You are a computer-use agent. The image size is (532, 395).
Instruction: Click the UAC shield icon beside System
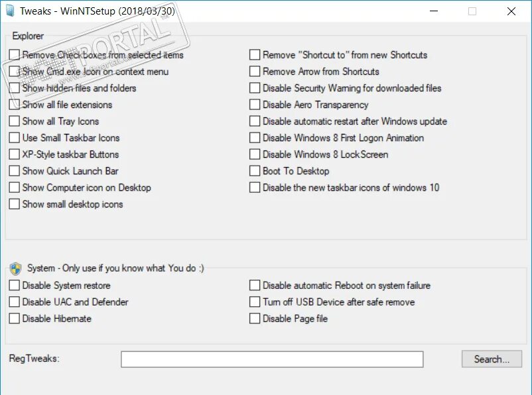pos(16,268)
